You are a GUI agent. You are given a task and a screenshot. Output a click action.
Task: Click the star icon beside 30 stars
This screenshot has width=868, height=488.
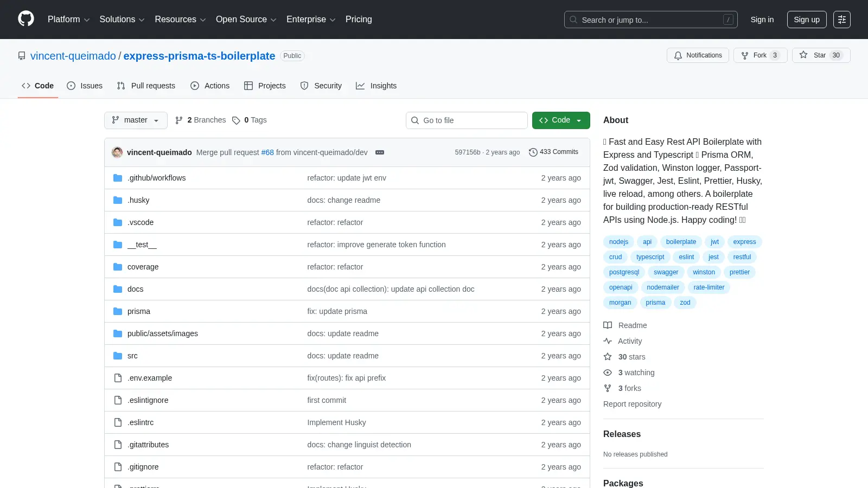pyautogui.click(x=608, y=357)
